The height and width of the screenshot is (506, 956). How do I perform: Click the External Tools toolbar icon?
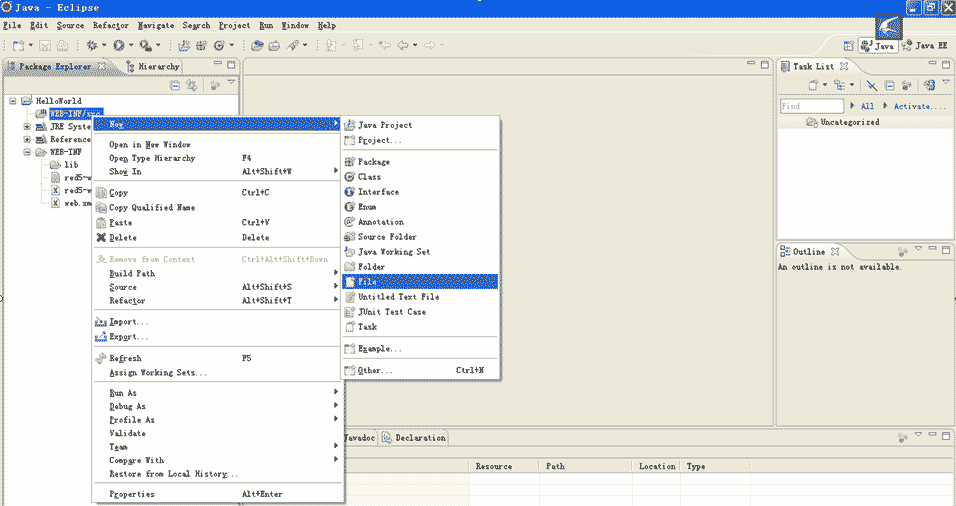pyautogui.click(x=145, y=45)
